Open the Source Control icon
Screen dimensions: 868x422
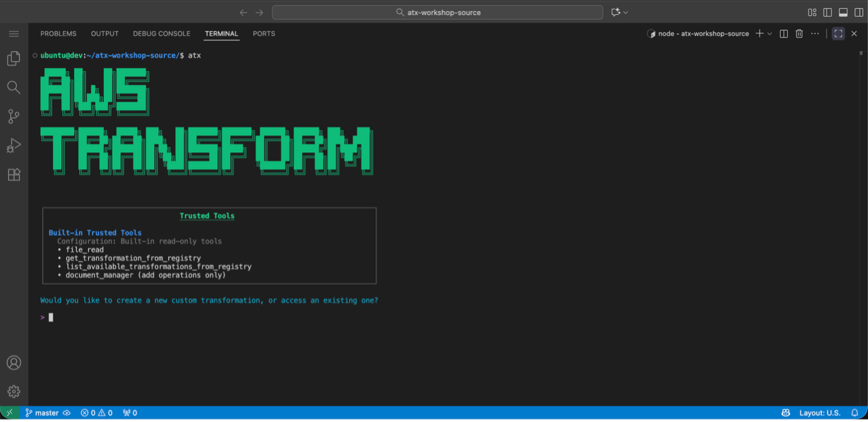point(13,116)
